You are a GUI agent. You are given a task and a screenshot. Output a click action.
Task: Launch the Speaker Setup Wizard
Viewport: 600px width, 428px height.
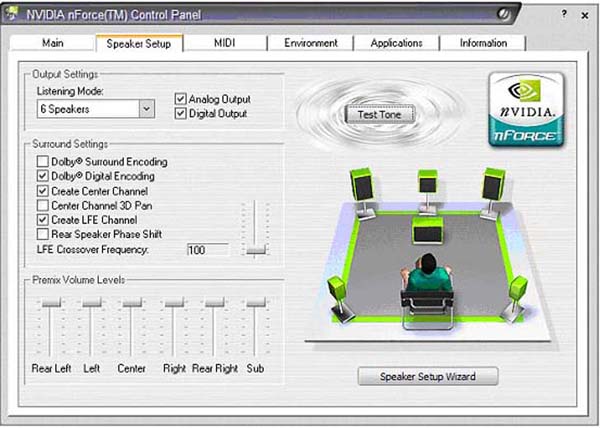tap(428, 376)
